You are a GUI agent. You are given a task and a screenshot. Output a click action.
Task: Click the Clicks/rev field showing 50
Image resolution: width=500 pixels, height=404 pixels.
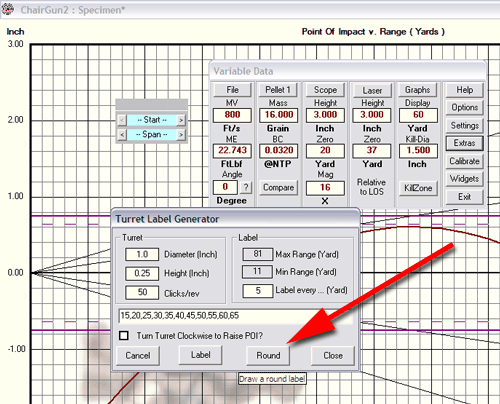142,292
